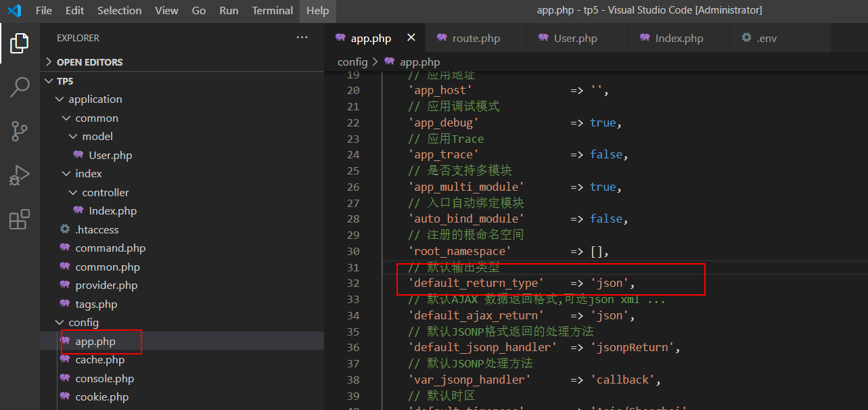Switch to the .env editor tab
This screenshot has width=868, height=410.
point(781,38)
